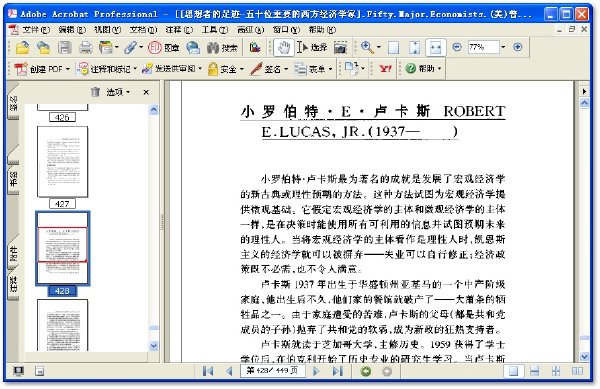Activate the 选择 text select tool
This screenshot has height=389, width=600.
(312, 47)
